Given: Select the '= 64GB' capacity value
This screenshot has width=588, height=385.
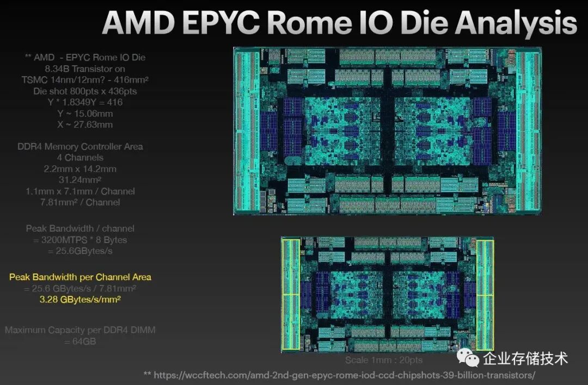Looking at the screenshot, I should pyautogui.click(x=80, y=341).
